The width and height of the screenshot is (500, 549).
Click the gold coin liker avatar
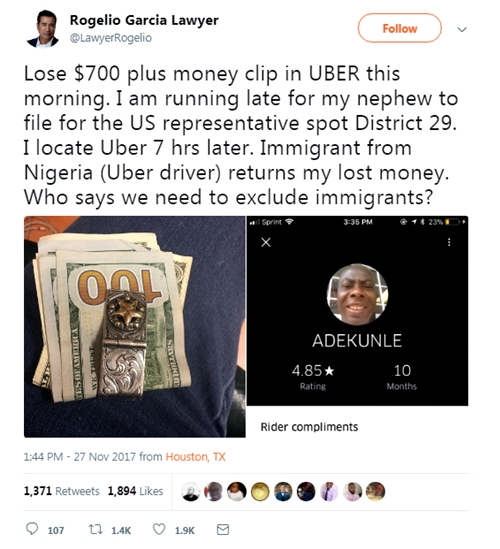point(260,491)
